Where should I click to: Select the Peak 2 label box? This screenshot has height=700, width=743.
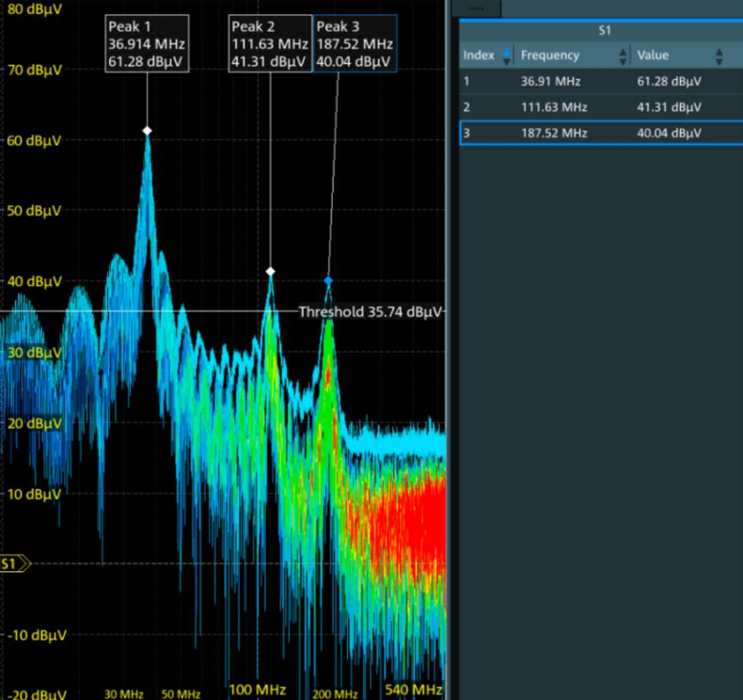[270, 43]
